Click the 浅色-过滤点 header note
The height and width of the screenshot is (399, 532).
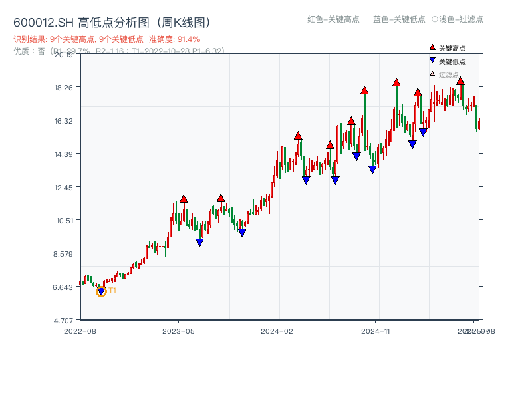pyautogui.click(x=458, y=19)
